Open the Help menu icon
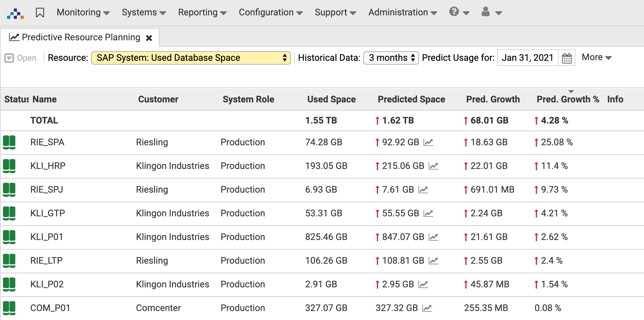Screen dimensions: 644x320 click(x=454, y=12)
